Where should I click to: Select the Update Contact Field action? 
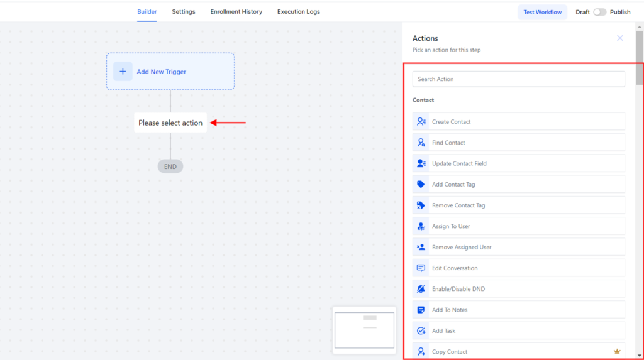point(518,163)
